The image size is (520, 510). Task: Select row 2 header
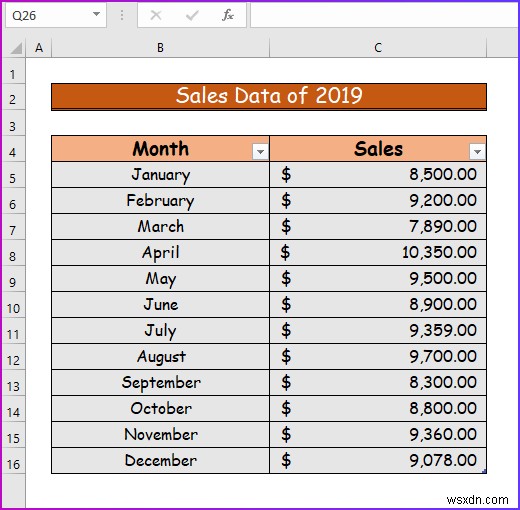tap(13, 97)
